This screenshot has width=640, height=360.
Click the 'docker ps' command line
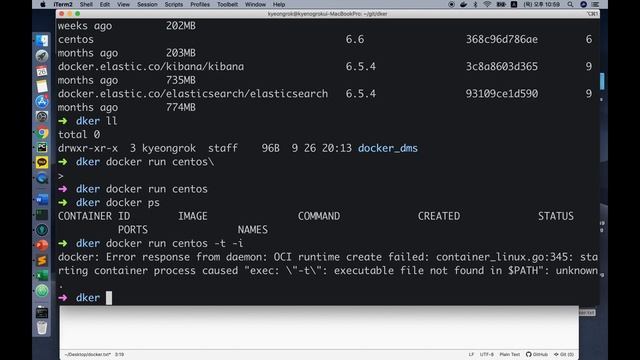pos(133,203)
